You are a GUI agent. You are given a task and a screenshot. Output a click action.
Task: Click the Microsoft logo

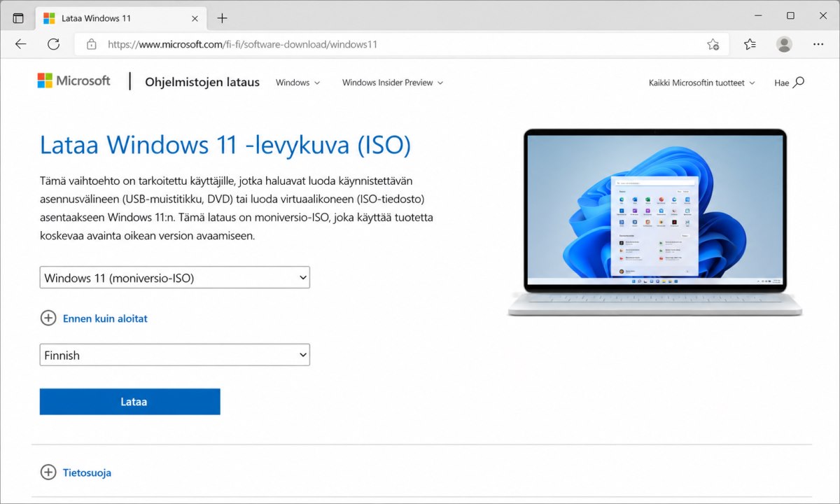coord(73,80)
